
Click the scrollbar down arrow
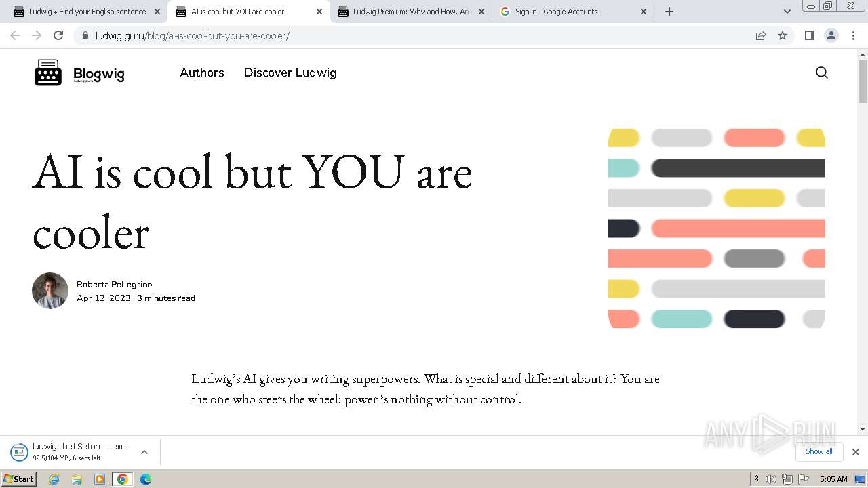pos(863,429)
